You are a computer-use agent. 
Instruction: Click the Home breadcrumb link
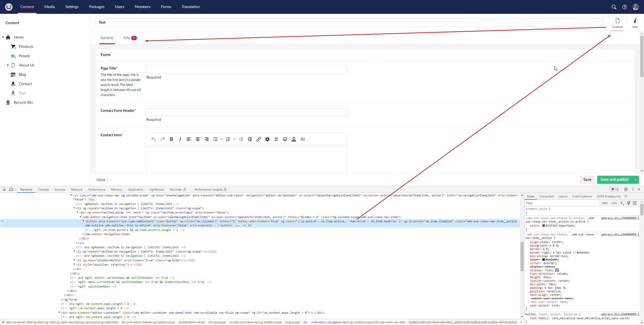pos(100,179)
